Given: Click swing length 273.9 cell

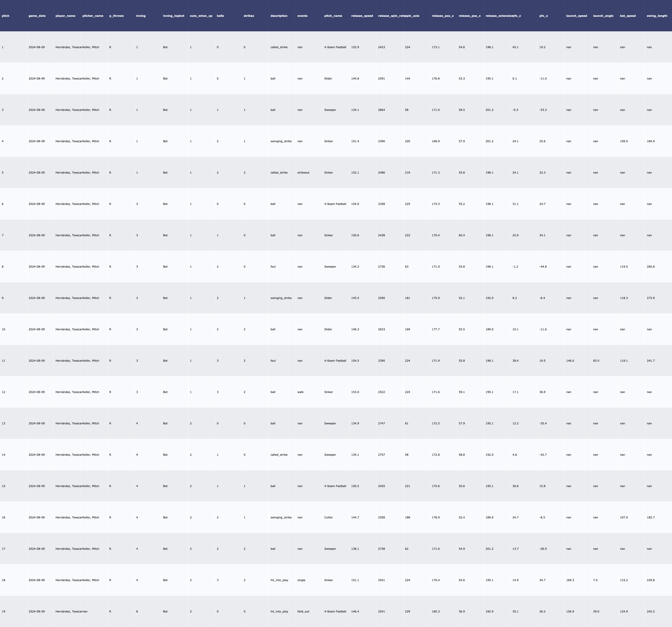Looking at the screenshot, I should pyautogui.click(x=650, y=298).
